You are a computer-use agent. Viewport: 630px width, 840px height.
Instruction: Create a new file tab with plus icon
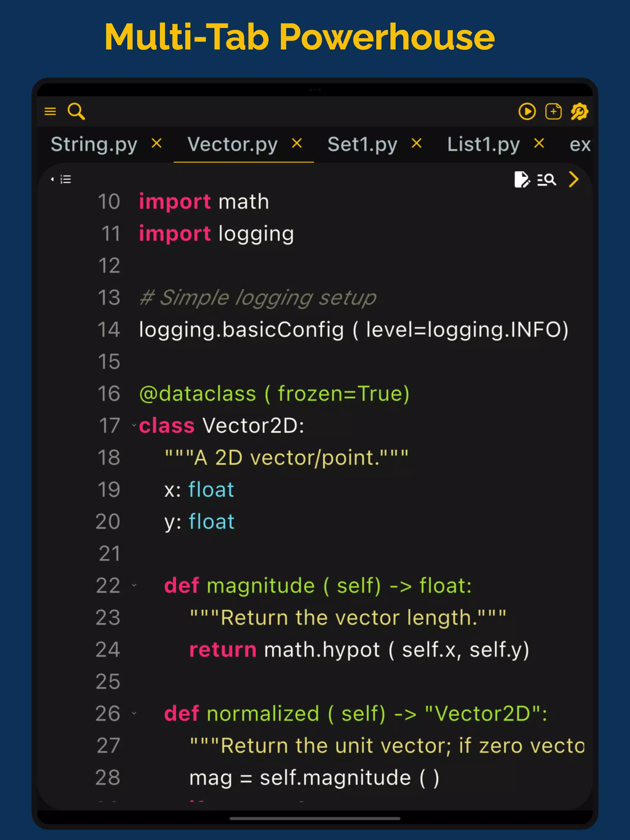point(553,112)
